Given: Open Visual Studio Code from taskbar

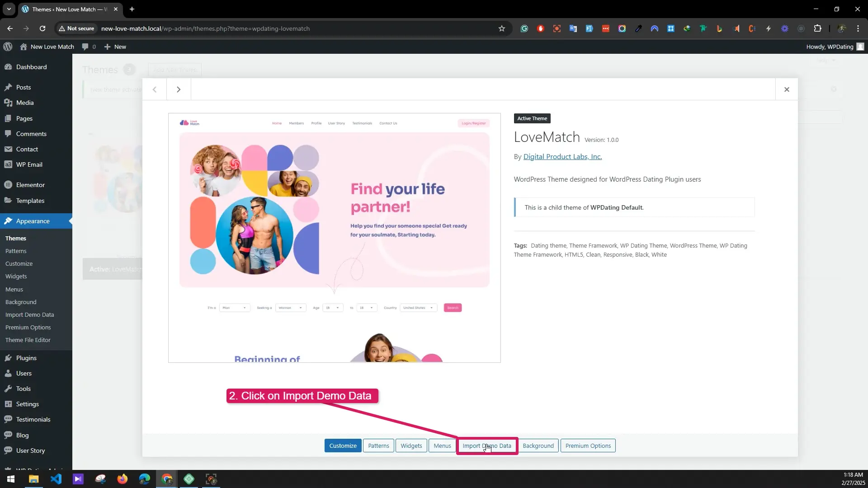Looking at the screenshot, I should (56, 479).
